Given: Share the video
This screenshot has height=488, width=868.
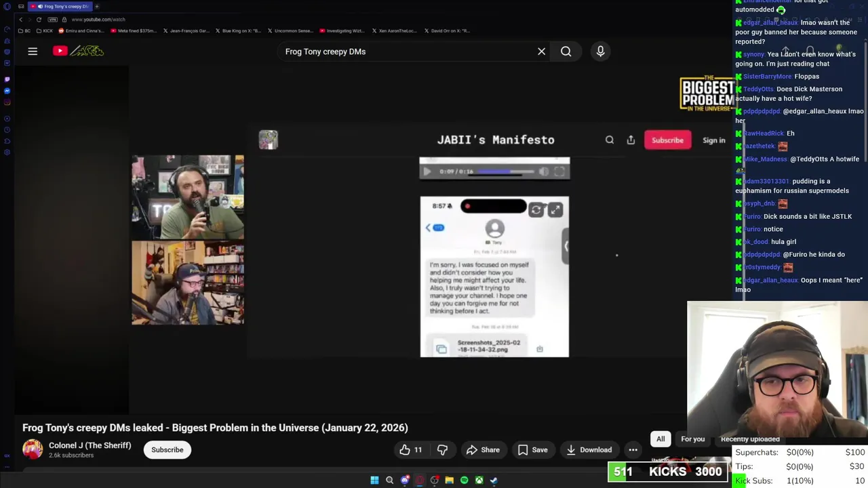Looking at the screenshot, I should point(483,450).
